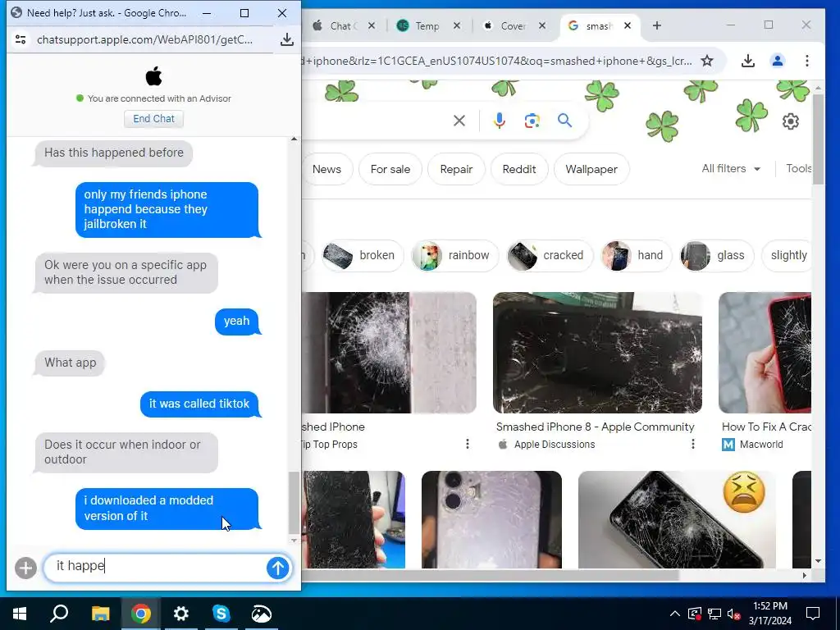This screenshot has width=840, height=630.
Task: Refine images with rainbow suggestion
Action: 454,256
